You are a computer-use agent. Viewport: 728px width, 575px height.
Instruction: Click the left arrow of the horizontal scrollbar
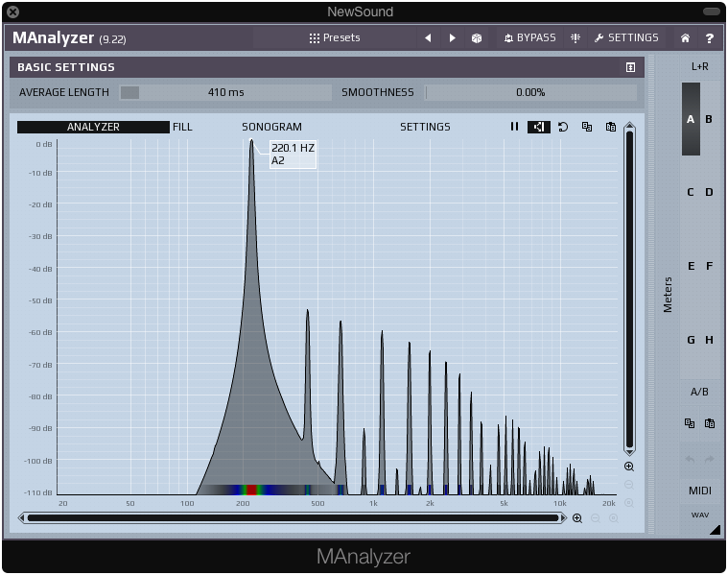tap(21, 517)
